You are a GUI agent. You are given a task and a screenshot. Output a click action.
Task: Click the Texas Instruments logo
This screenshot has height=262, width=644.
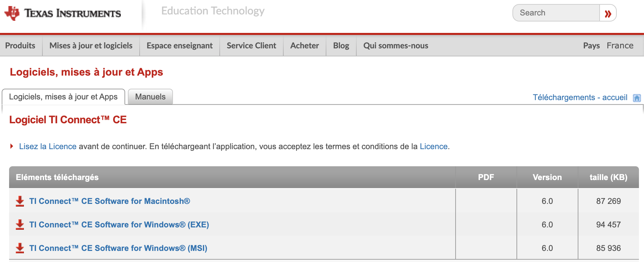pos(63,13)
